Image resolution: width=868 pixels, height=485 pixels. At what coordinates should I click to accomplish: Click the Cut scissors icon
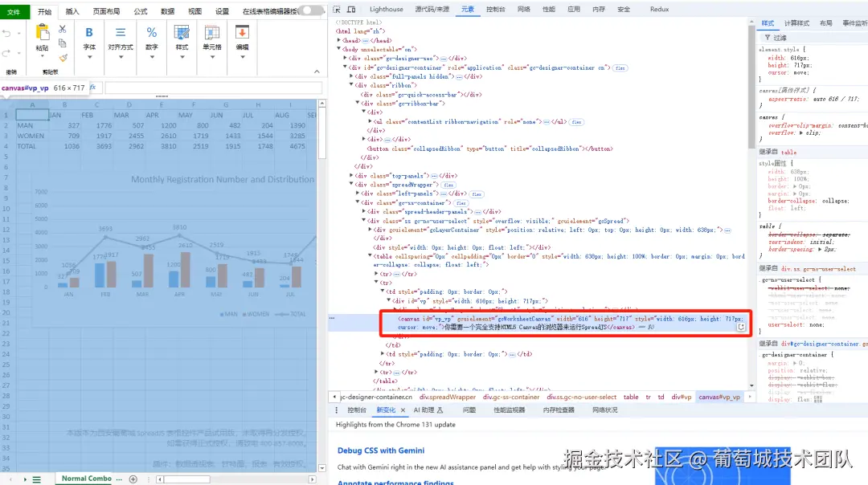tap(62, 29)
